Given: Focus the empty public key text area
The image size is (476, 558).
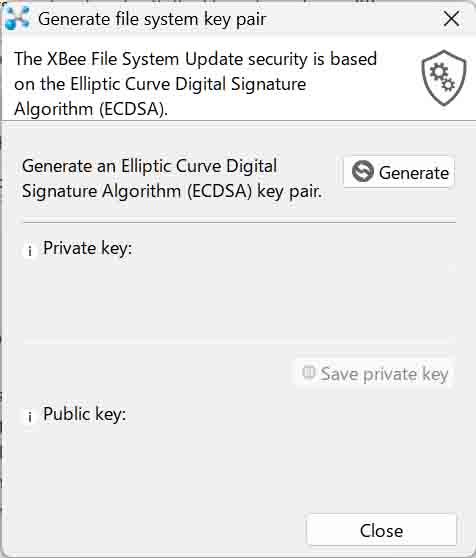Looking at the screenshot, I should click(239, 466).
